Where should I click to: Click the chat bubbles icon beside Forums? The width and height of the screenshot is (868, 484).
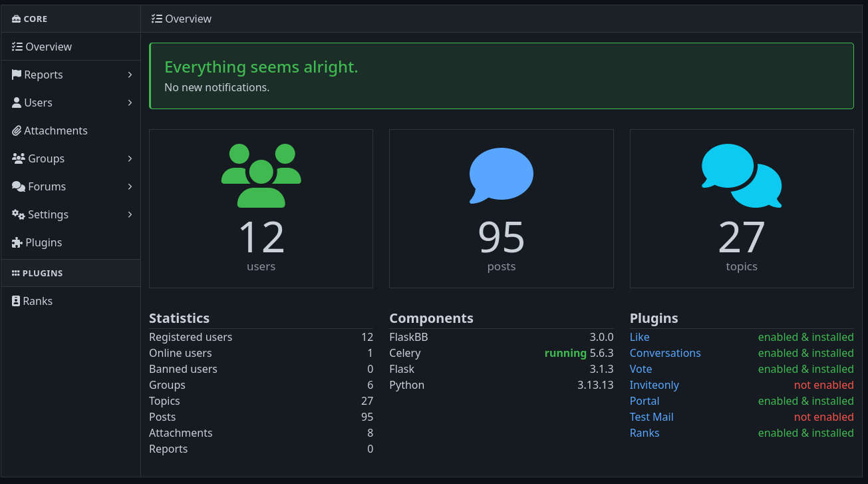(x=19, y=186)
